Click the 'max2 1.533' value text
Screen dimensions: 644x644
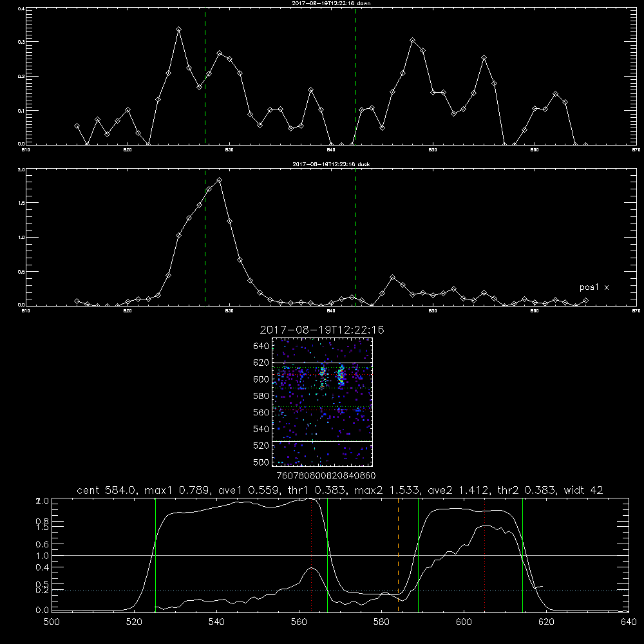point(387,490)
